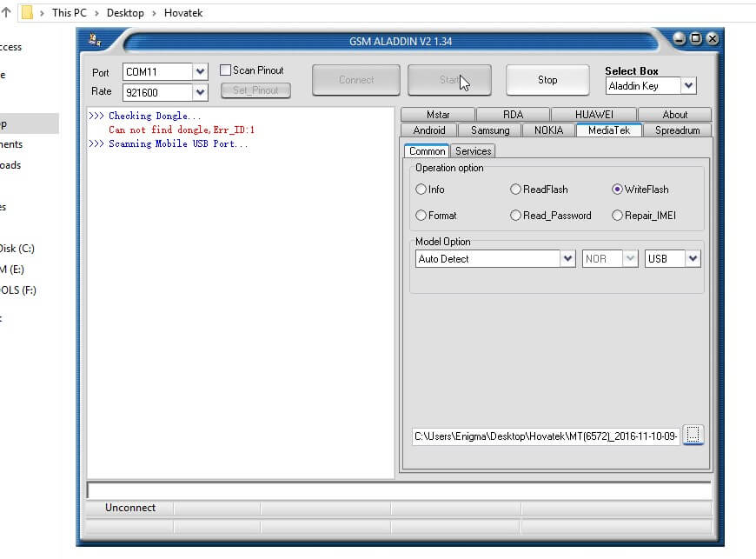Viewport: 756px width, 559px height.
Task: Open the Services sub-tab
Action: pyautogui.click(x=473, y=151)
